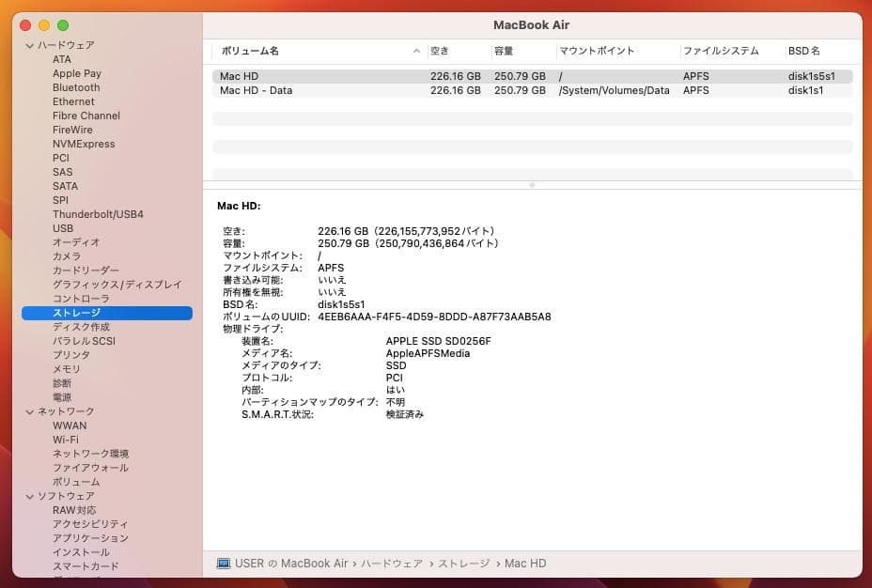
Task: Select 診断 in sidebar
Action: [x=62, y=383]
